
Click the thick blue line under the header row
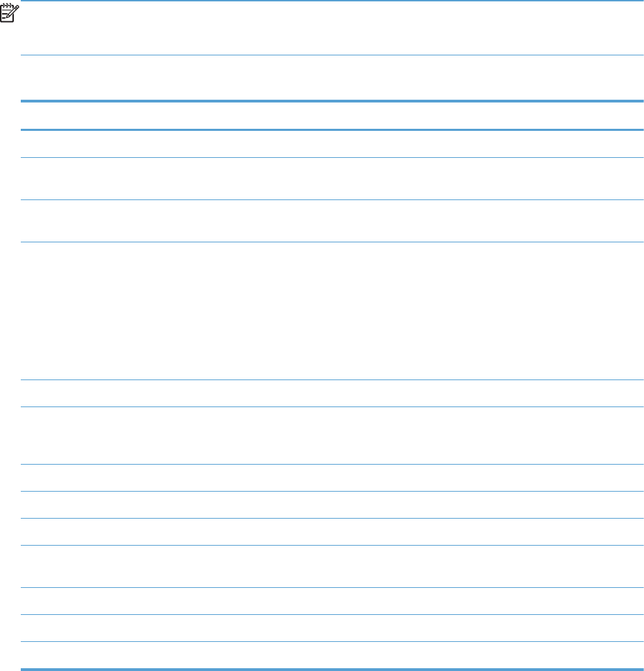pyautogui.click(x=332, y=129)
